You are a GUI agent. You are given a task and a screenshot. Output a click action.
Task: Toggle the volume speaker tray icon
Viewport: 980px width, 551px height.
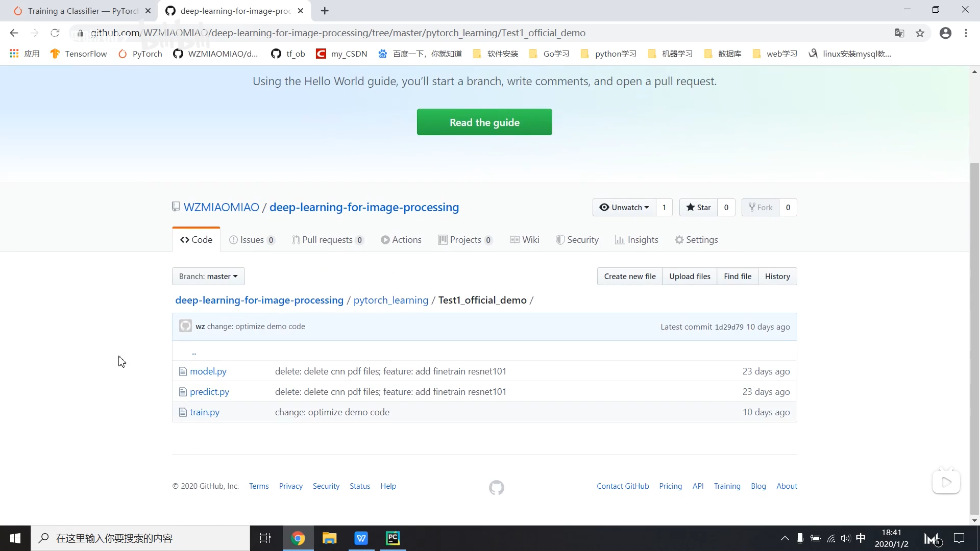pyautogui.click(x=846, y=538)
